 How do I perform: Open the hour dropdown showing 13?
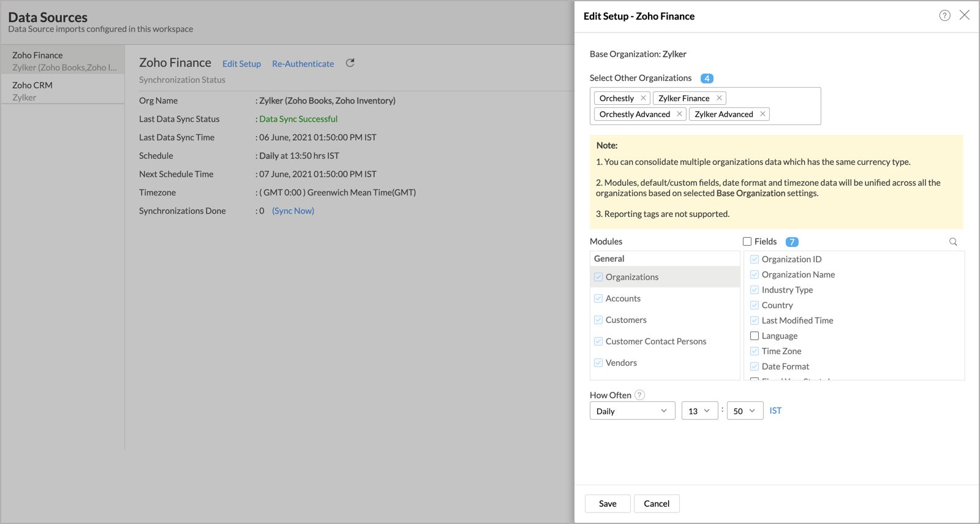pos(699,411)
